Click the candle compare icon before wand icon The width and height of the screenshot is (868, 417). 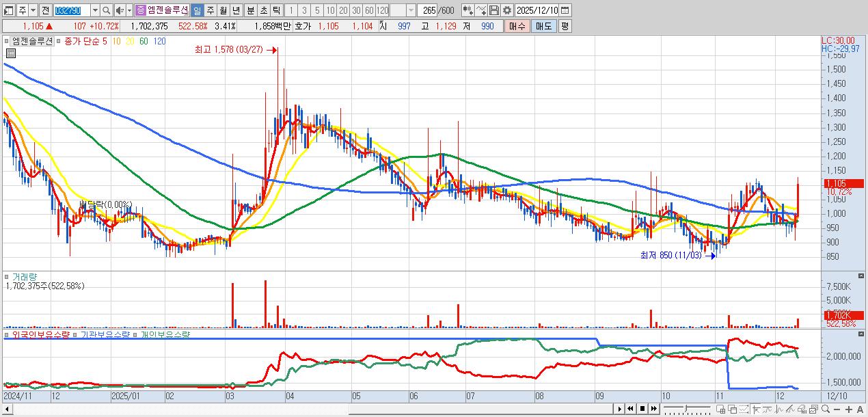point(467,10)
